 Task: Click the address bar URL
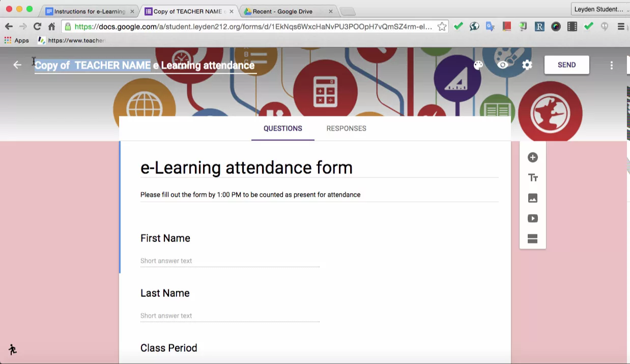tap(253, 26)
